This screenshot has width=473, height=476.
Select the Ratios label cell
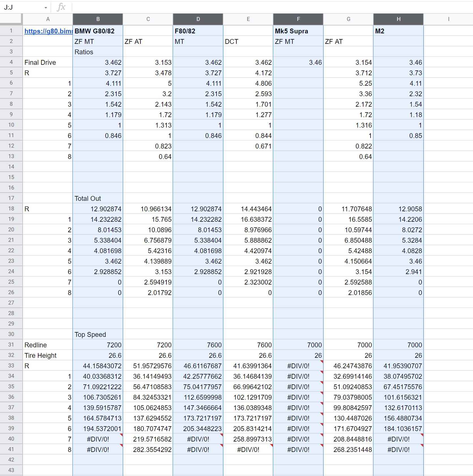point(98,52)
